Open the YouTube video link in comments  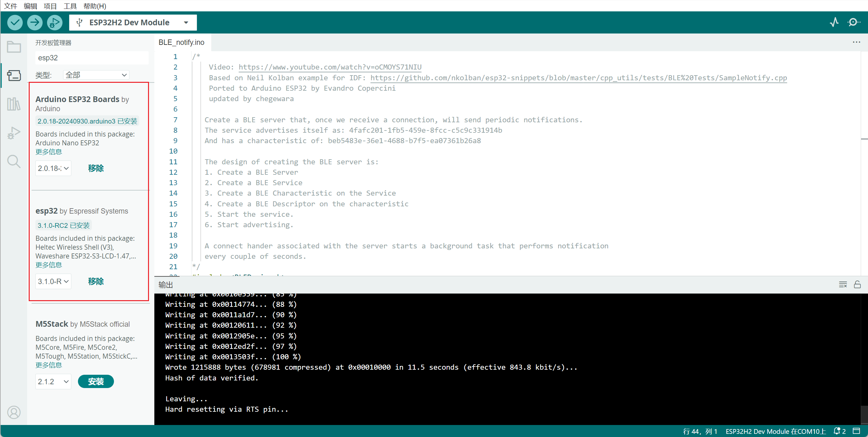[330, 67]
